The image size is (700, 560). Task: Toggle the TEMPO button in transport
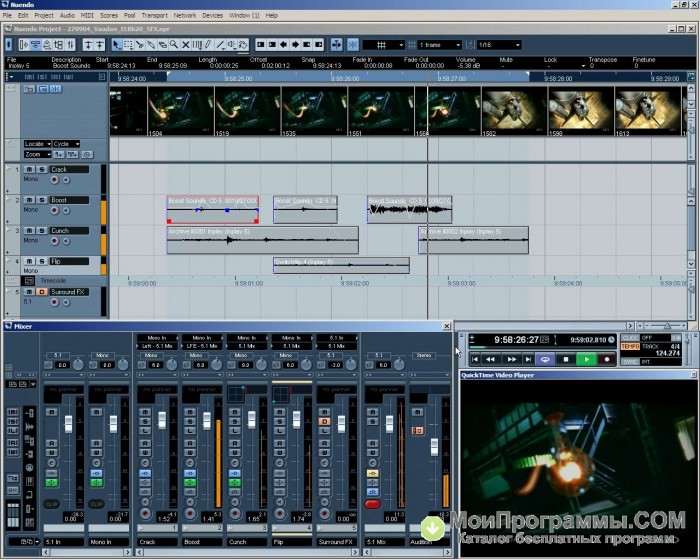click(x=630, y=347)
